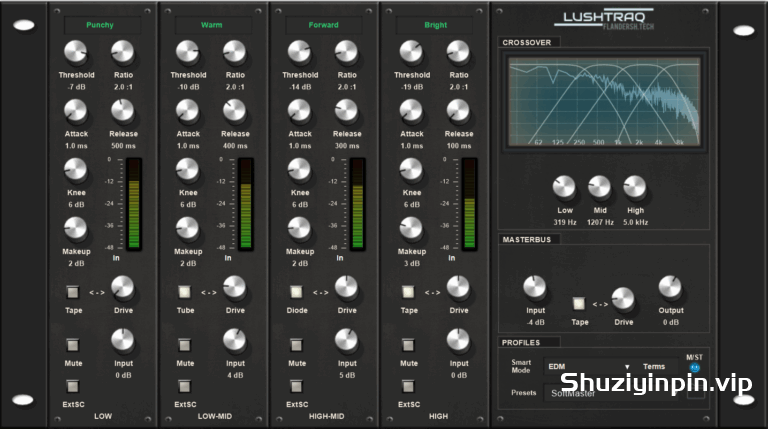768x429 pixels.
Task: Click the LOW band Threshold knob
Action: [75, 52]
